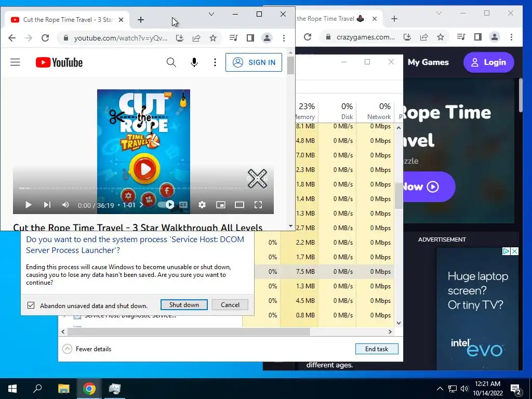Close the Intel Evo advertisement
This screenshot has width=532, height=399.
(x=514, y=251)
